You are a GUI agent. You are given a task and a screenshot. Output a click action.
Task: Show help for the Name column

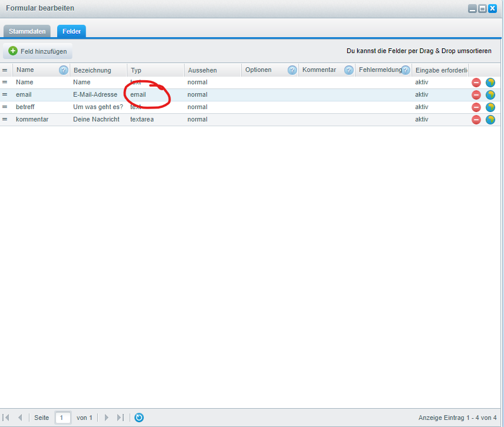click(64, 70)
